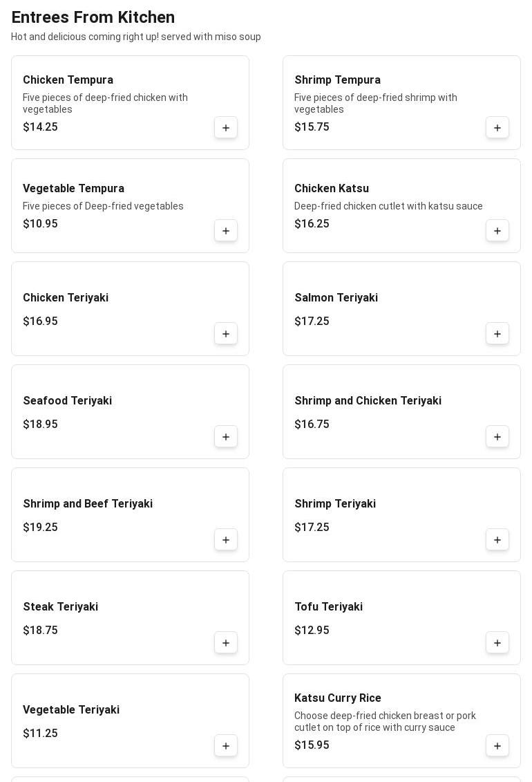
Task: Open the Chicken Katsu item title
Action: [332, 189]
